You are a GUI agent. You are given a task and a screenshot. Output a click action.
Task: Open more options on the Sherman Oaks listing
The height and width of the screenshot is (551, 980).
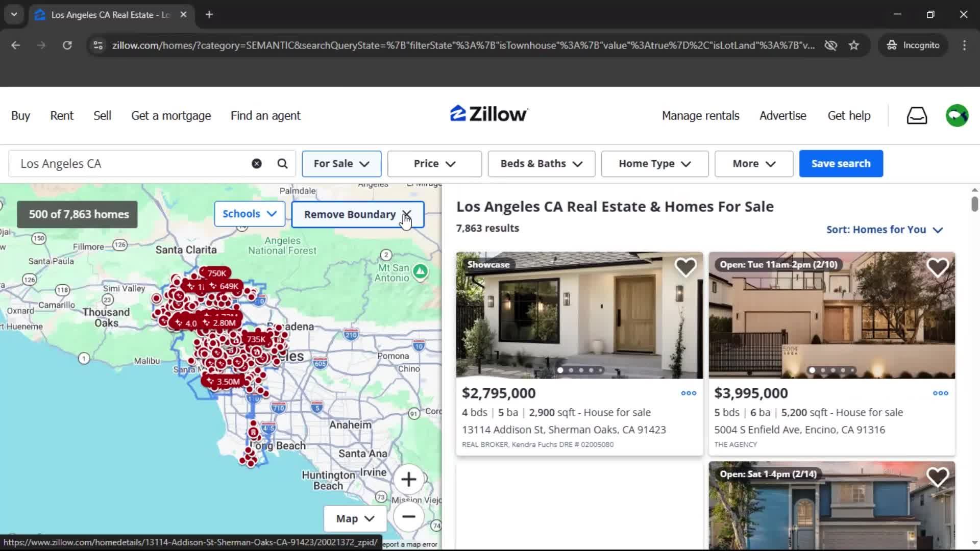click(x=688, y=393)
